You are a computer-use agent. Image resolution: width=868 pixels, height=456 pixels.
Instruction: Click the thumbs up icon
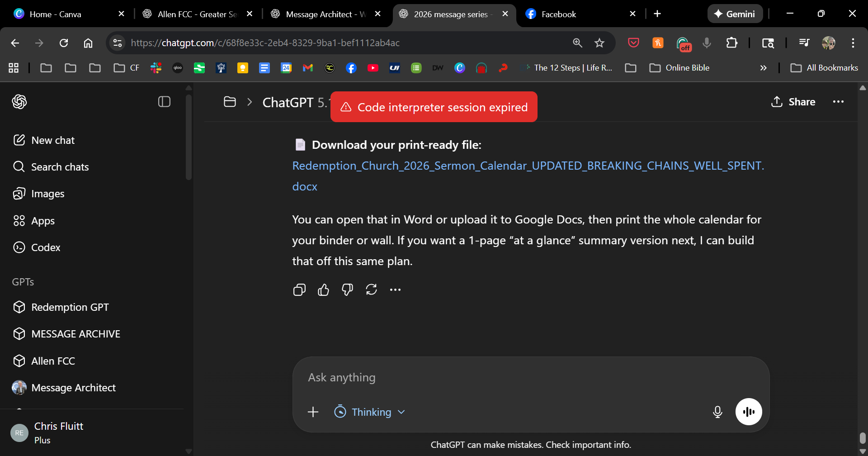point(323,290)
